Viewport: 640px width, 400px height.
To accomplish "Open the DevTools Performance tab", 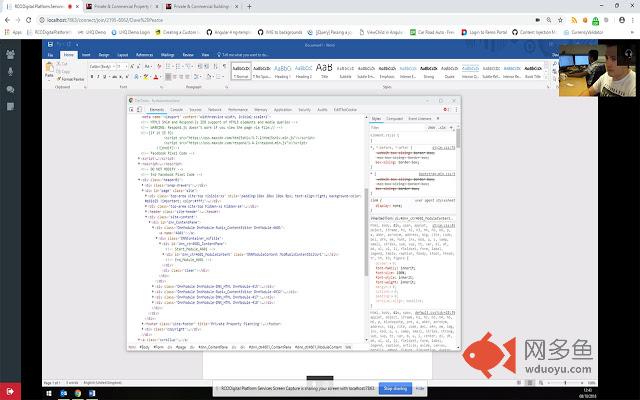I will (x=238, y=109).
